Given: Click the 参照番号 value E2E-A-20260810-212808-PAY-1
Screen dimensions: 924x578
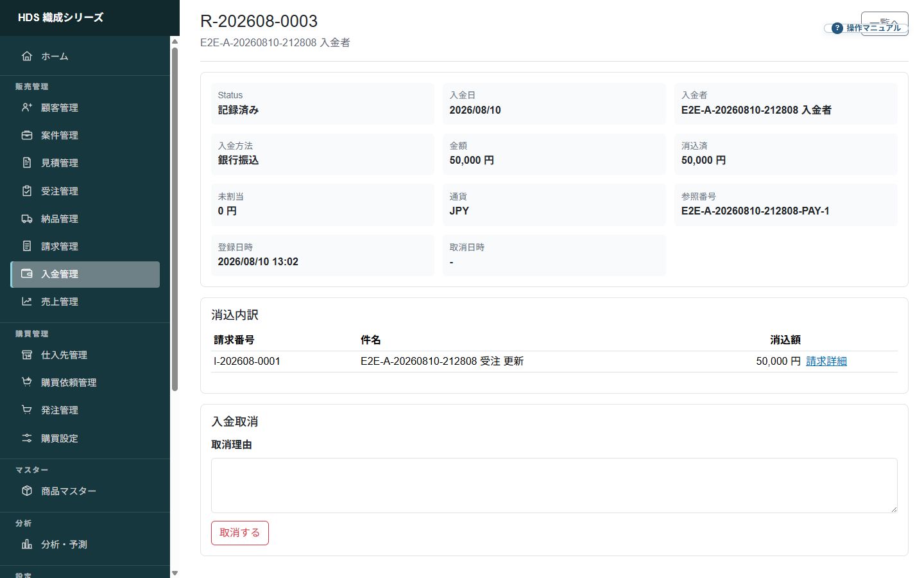Looking at the screenshot, I should coord(755,211).
